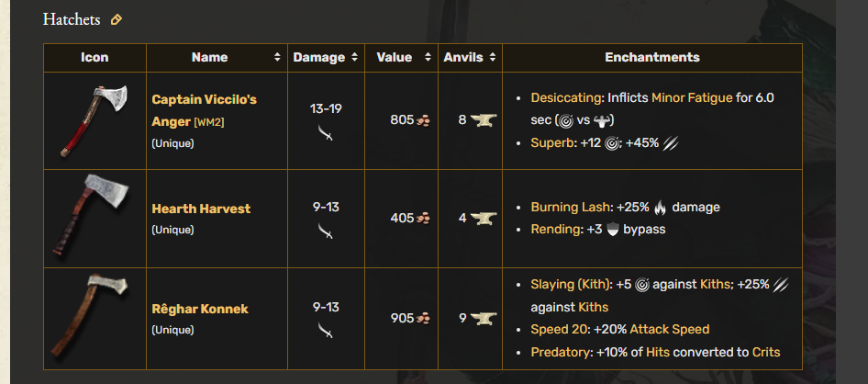Open the Captain Viccilo's Anger link
The width and height of the screenshot is (868, 384).
tap(205, 110)
